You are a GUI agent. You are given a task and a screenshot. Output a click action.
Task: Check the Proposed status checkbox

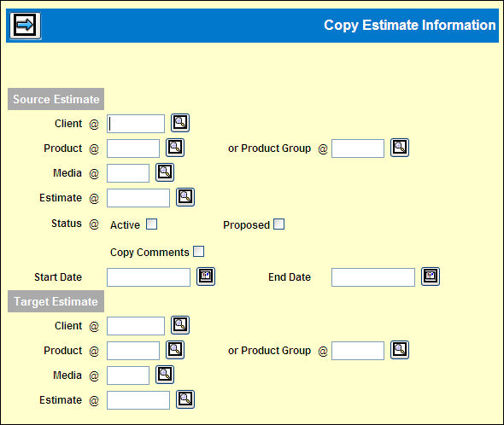click(x=278, y=224)
